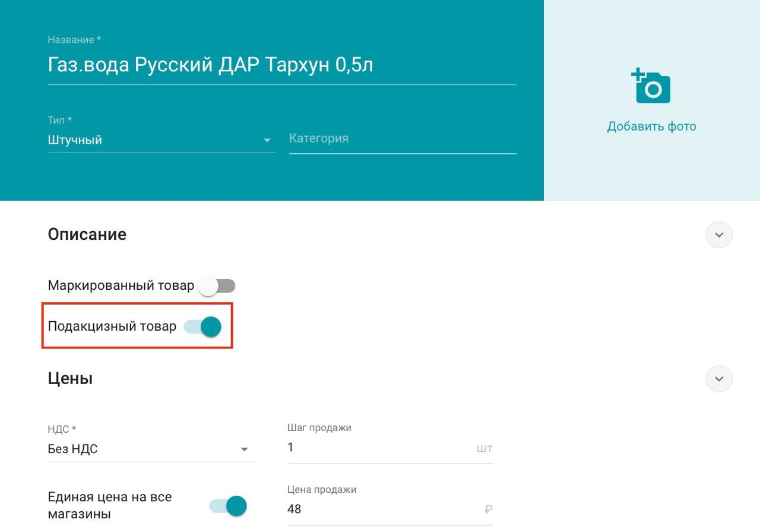Viewport: 760px width, 532px height.
Task: Collapse the 'Описание' section with the chevron
Action: coord(718,235)
